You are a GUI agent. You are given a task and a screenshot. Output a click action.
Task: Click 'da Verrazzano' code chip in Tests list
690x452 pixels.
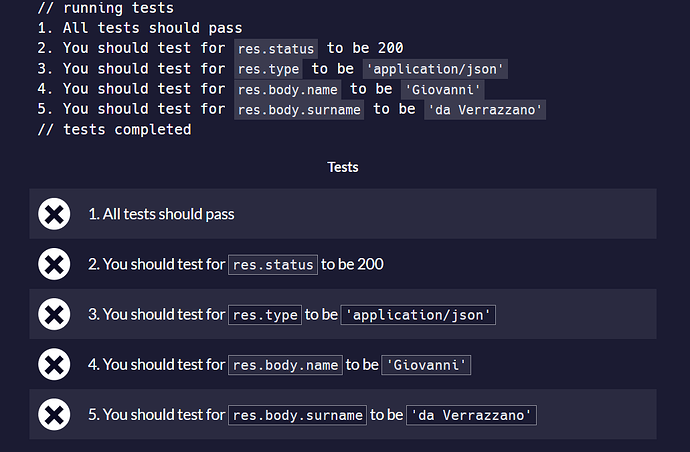point(471,415)
